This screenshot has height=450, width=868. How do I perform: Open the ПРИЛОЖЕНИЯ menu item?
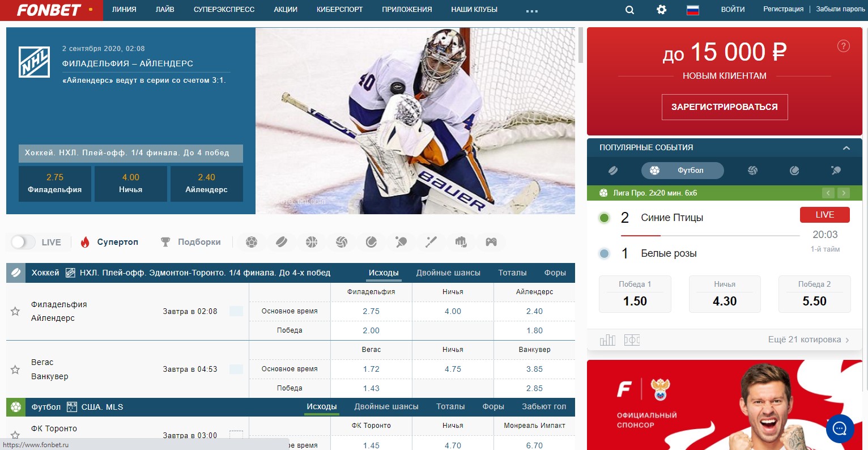(407, 10)
